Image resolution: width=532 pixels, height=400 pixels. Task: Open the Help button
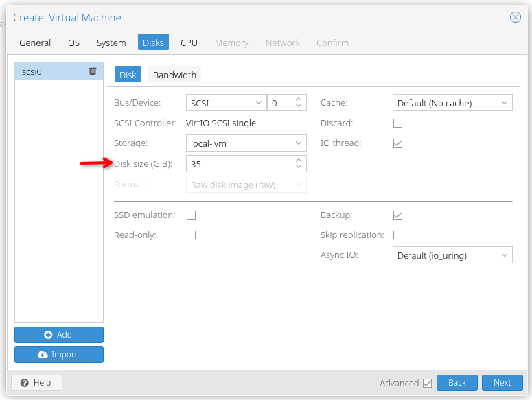pos(36,383)
